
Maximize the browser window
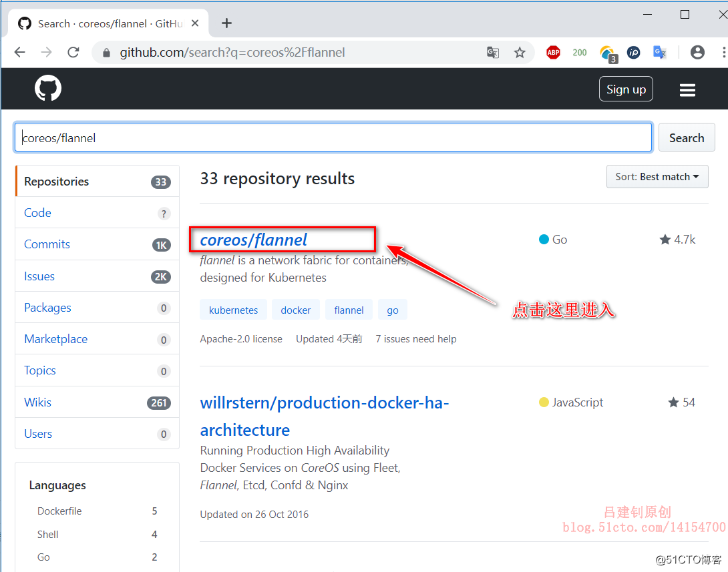coord(685,15)
